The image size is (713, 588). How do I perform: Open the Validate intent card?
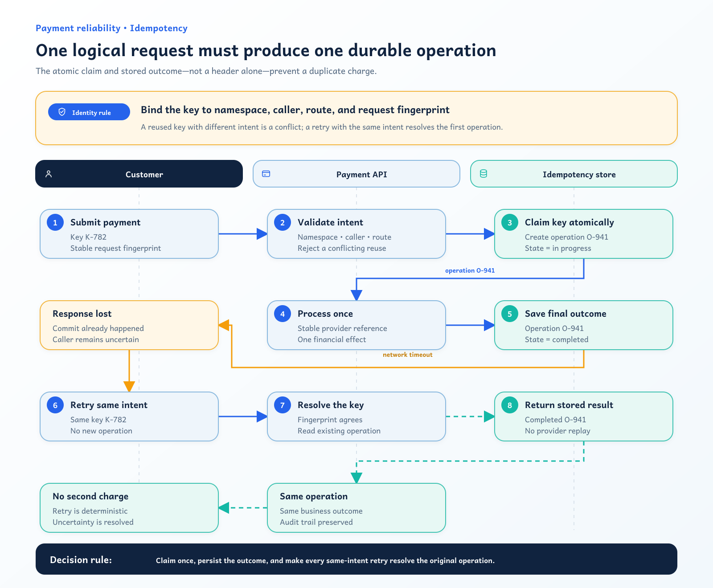[356, 234]
